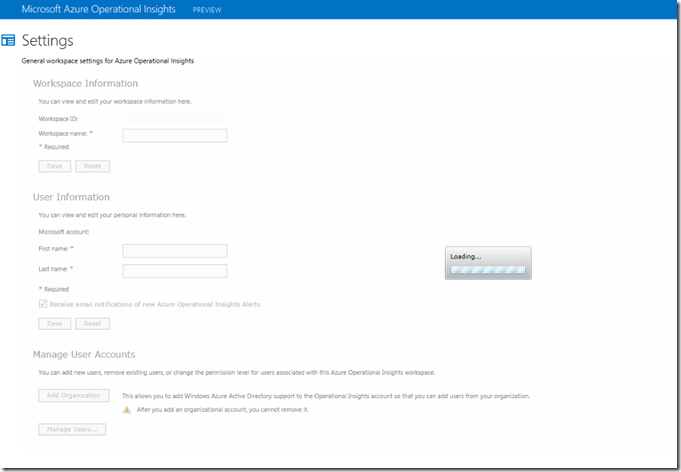Focus the Workspace name text field
The image size is (681, 472).
174,135
